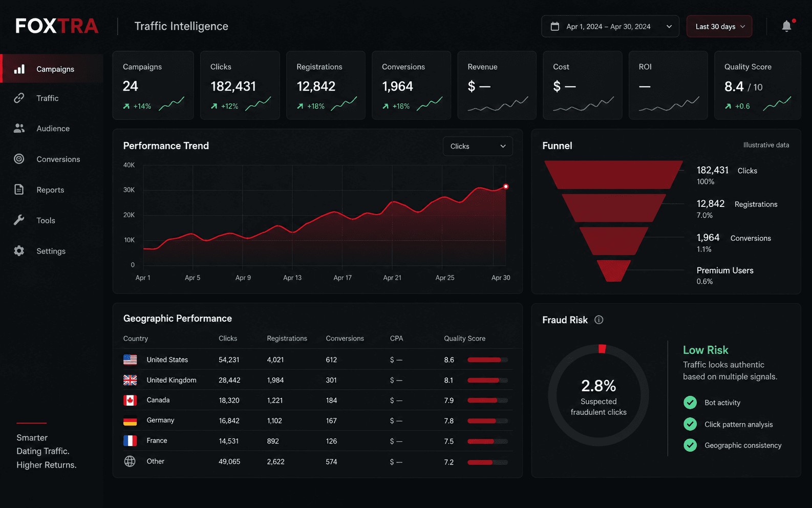Click the Apr 30 data point on chart
Screen dimensions: 812x508
[x=506, y=186]
